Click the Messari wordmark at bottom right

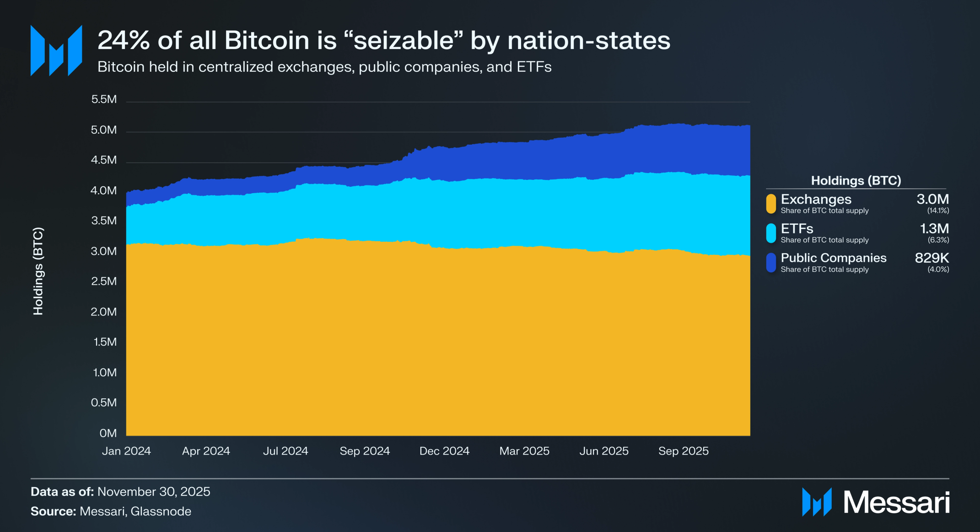tap(896, 503)
